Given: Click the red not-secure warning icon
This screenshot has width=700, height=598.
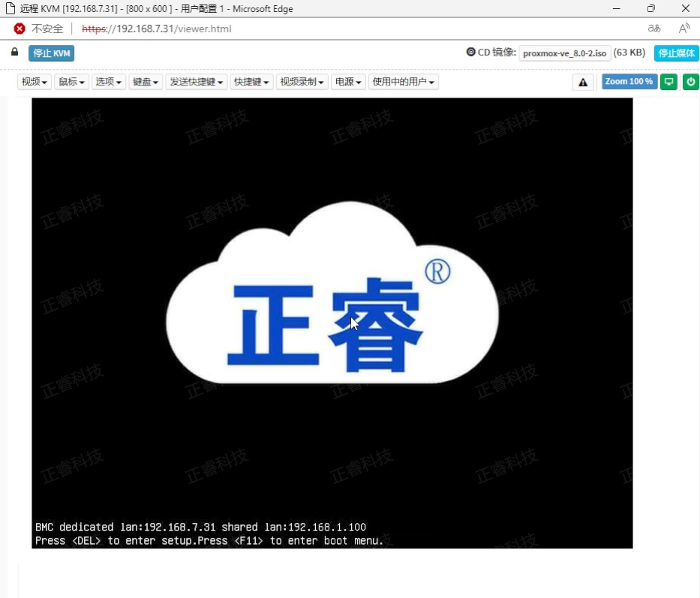Looking at the screenshot, I should click(x=20, y=29).
